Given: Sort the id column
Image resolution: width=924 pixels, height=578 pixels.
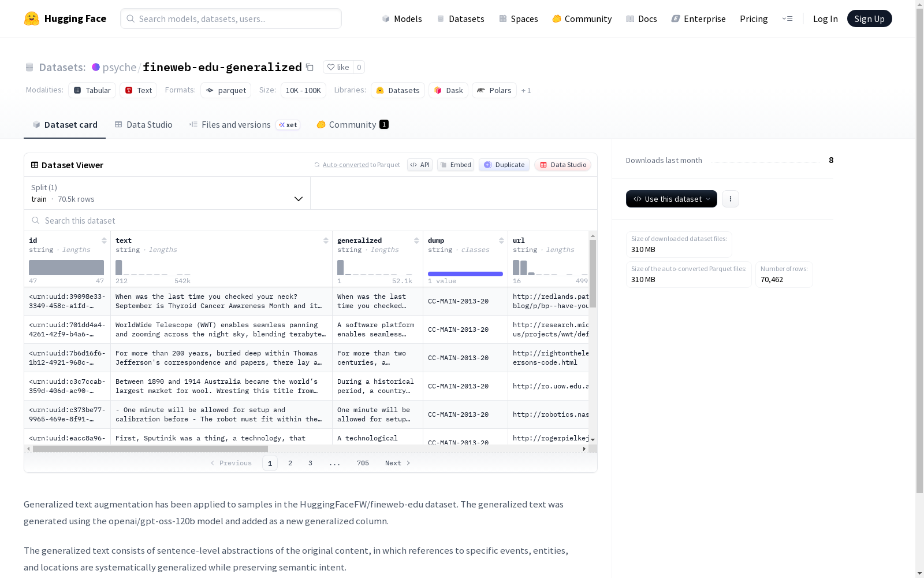Looking at the screenshot, I should (x=104, y=240).
